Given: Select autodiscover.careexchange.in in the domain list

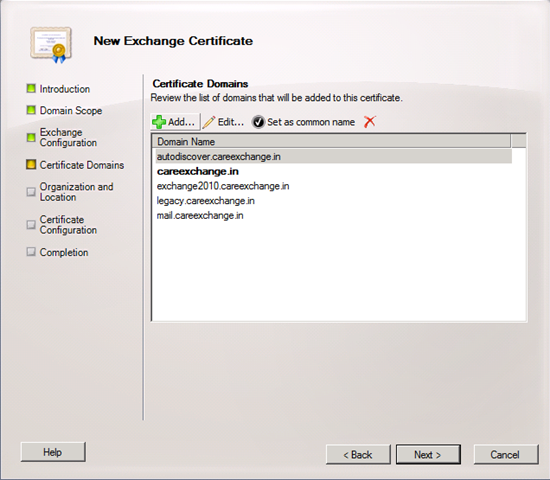Looking at the screenshot, I should pyautogui.click(x=334, y=156).
